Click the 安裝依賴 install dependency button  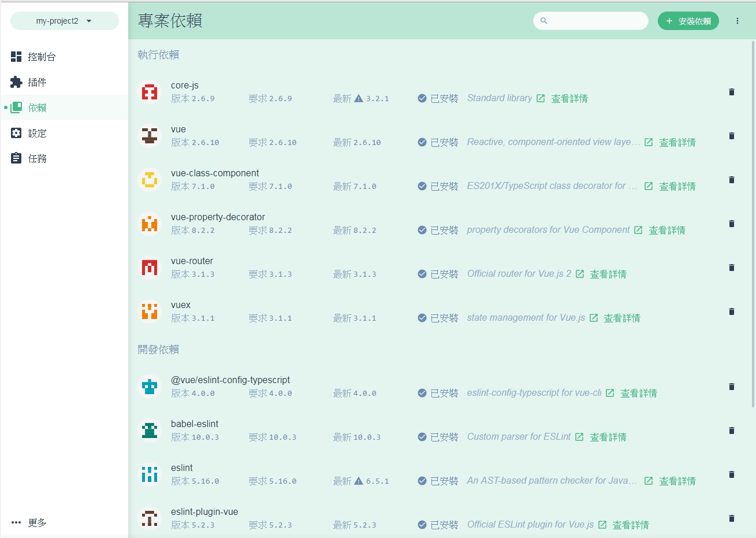(688, 21)
